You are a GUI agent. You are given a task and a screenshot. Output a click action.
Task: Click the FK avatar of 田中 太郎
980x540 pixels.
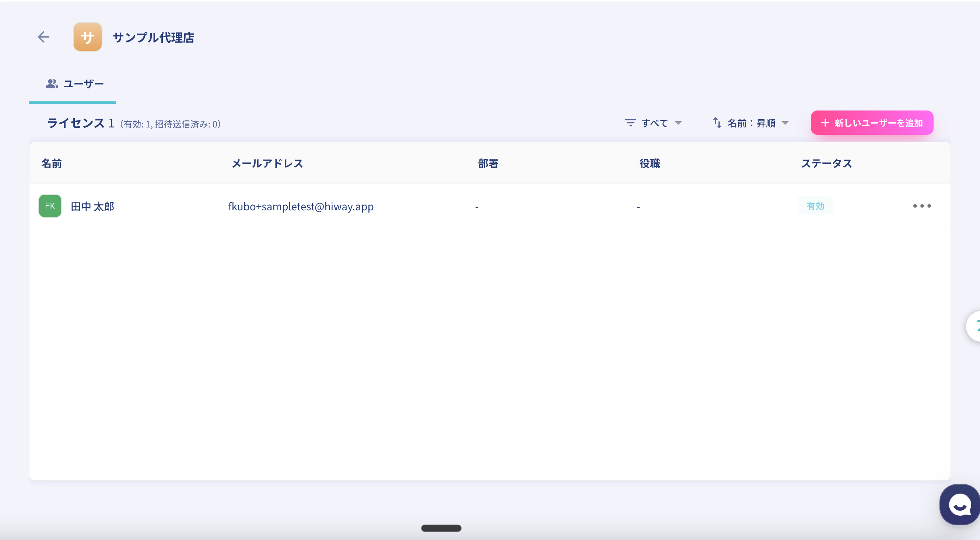[x=50, y=206]
